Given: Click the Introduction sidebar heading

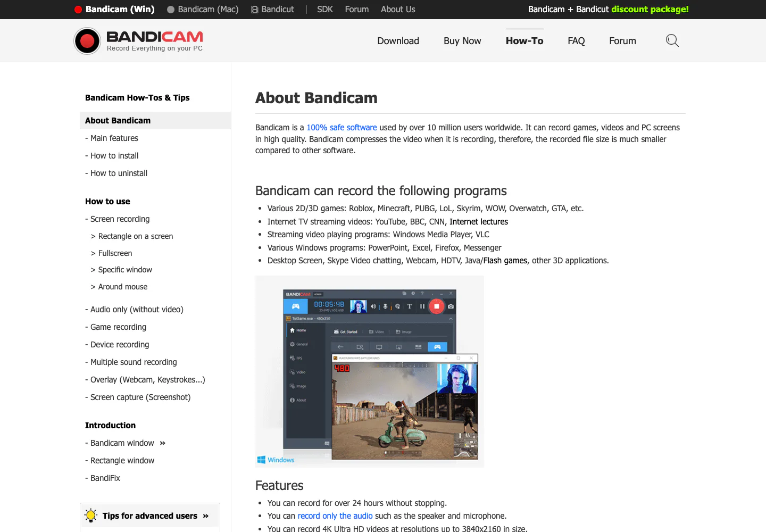Looking at the screenshot, I should coord(110,426).
